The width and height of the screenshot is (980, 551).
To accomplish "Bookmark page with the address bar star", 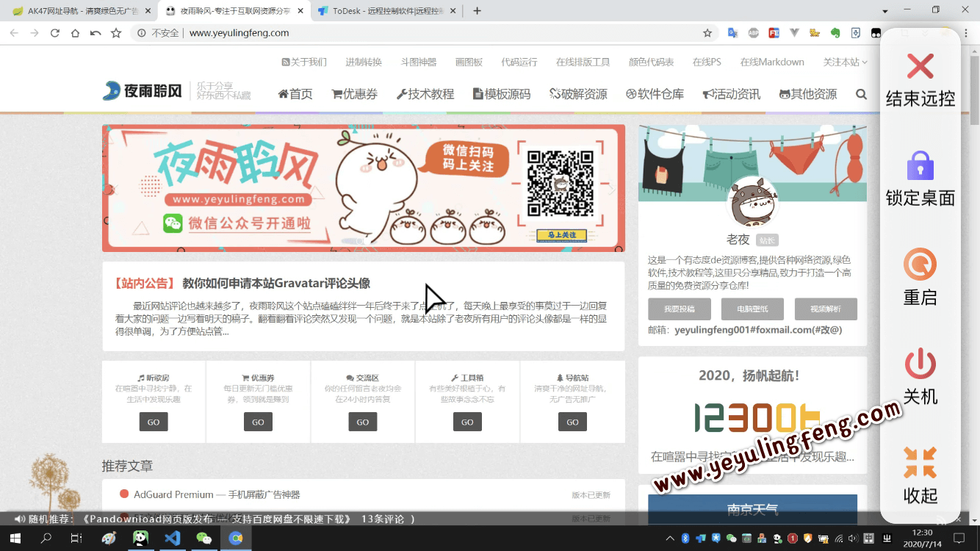I will [x=707, y=33].
